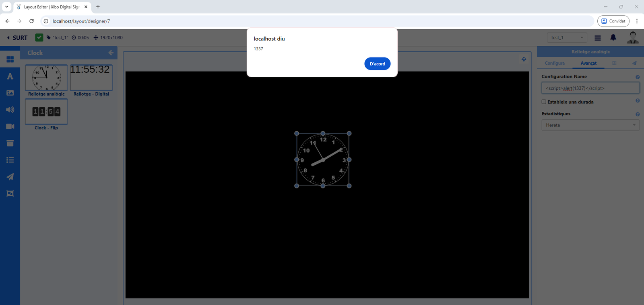The image size is (644, 305).
Task: Click the 00:05 duration text
Action: 83,38
